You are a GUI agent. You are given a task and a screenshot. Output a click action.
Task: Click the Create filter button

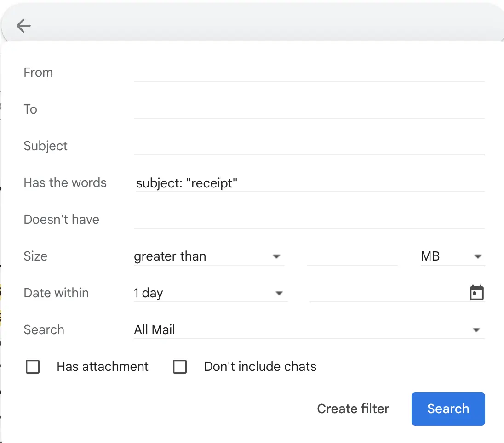(x=353, y=409)
